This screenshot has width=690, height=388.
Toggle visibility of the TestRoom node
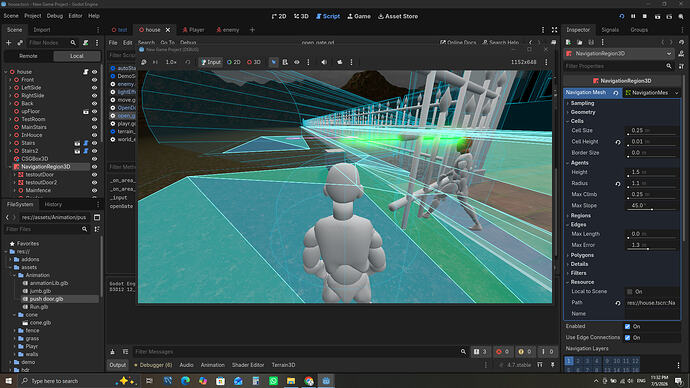[94, 119]
